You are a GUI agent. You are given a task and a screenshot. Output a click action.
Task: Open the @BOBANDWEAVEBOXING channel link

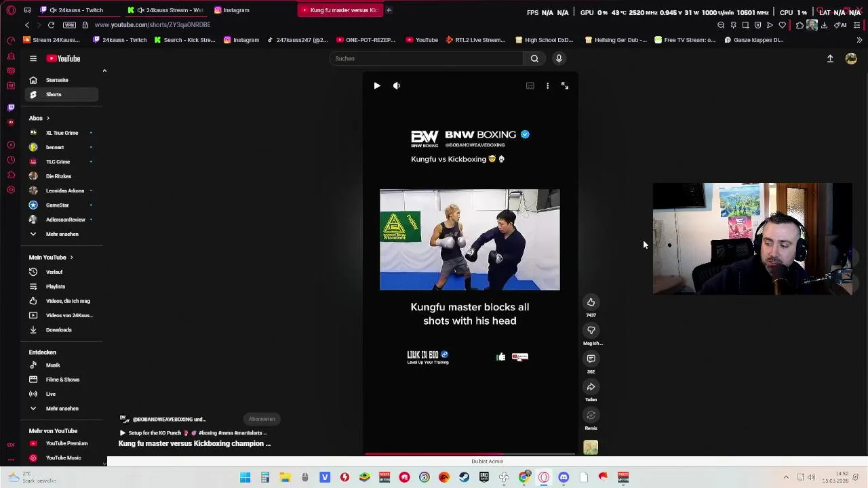pyautogui.click(x=169, y=419)
